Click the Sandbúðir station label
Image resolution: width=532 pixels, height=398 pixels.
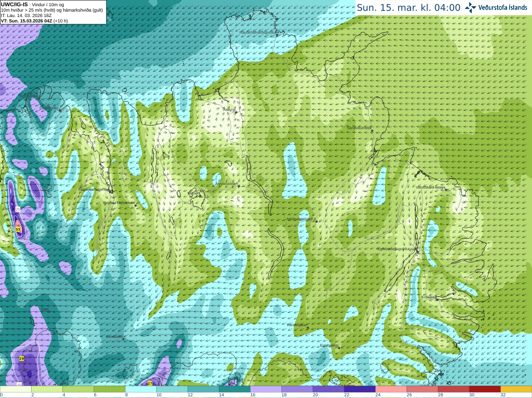point(114,337)
